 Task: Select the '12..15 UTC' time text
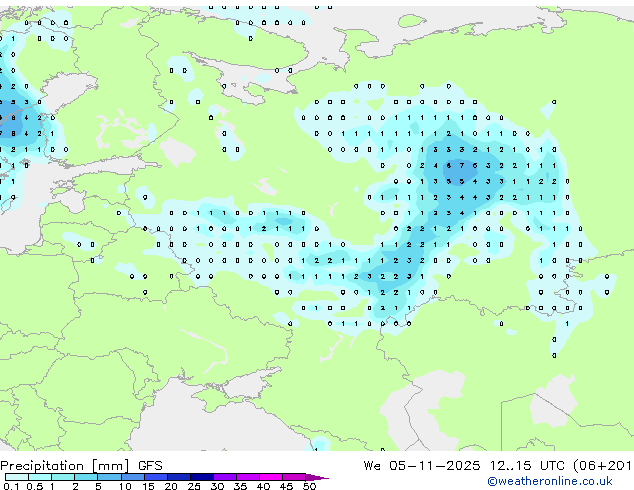pyautogui.click(x=526, y=466)
